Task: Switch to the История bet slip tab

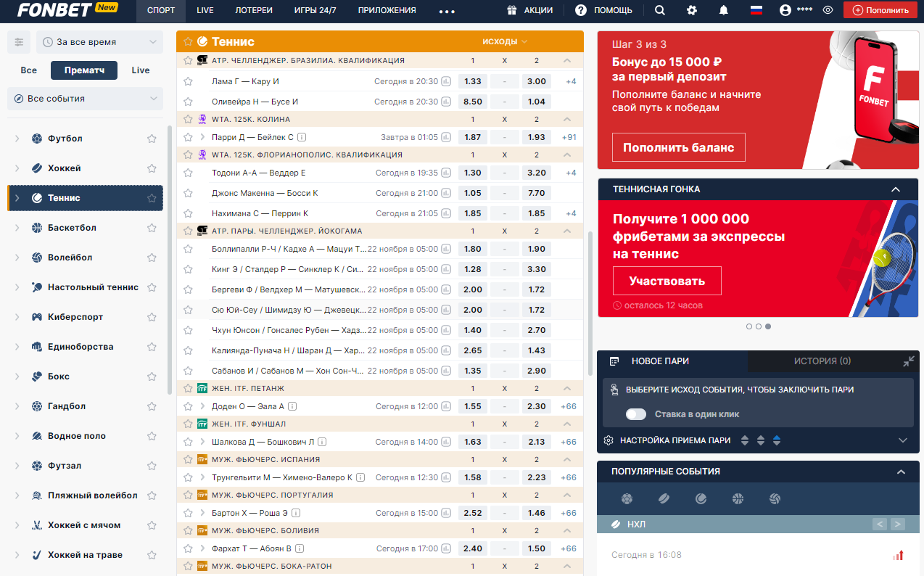Action: (x=822, y=361)
